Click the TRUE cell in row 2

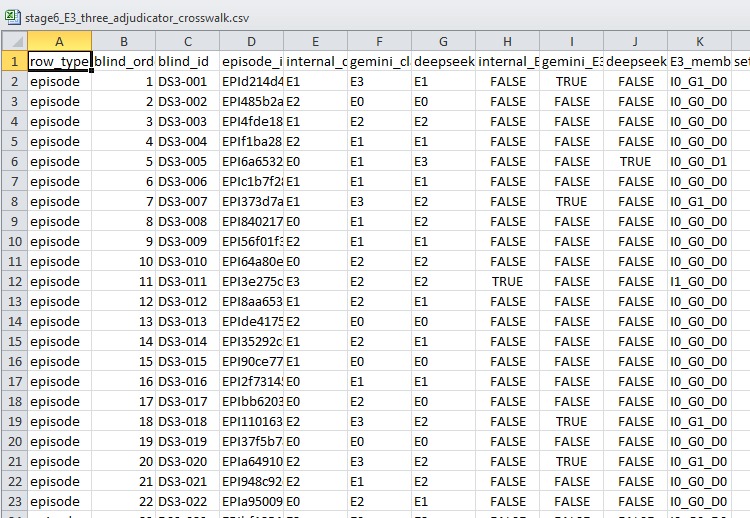tap(572, 81)
